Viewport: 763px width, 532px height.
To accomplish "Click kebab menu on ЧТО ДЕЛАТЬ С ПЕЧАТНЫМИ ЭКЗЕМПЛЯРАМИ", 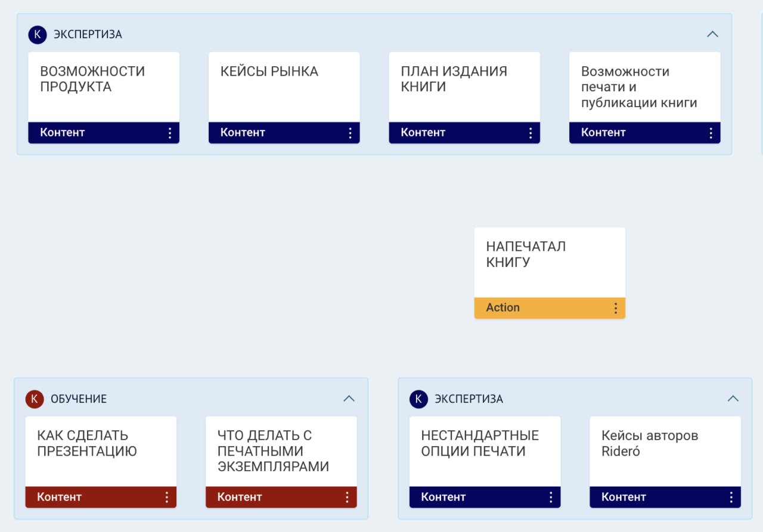I will [x=347, y=497].
